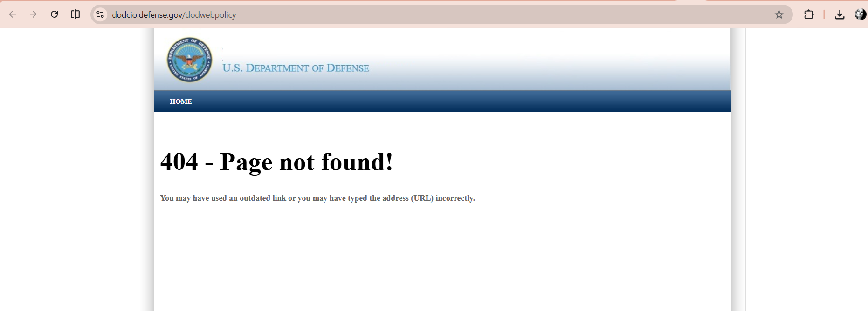Click the address bar URL text
The image size is (868, 311).
[174, 15]
